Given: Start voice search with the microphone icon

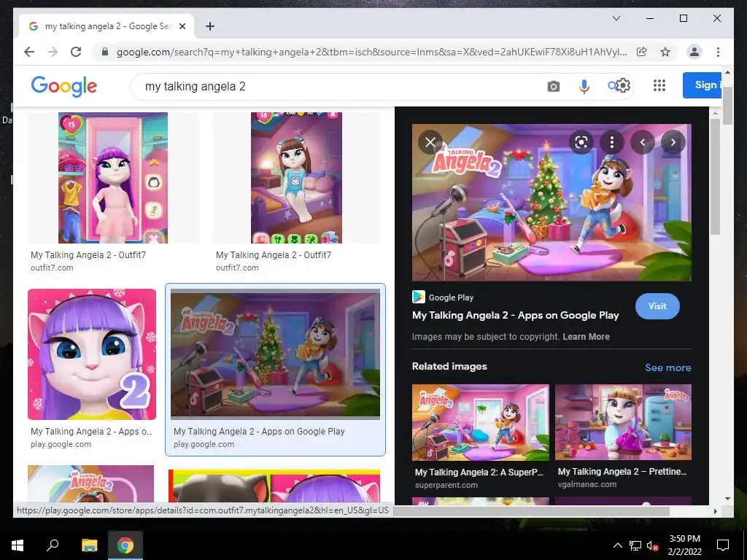Looking at the screenshot, I should coord(584,86).
